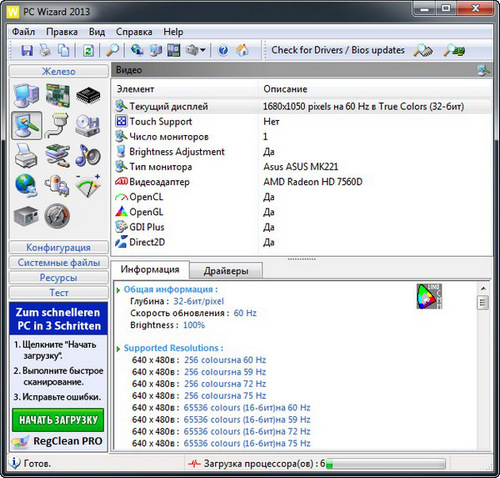Click the Search magnifier toolbar icon
500x478 pixels.
point(112,50)
